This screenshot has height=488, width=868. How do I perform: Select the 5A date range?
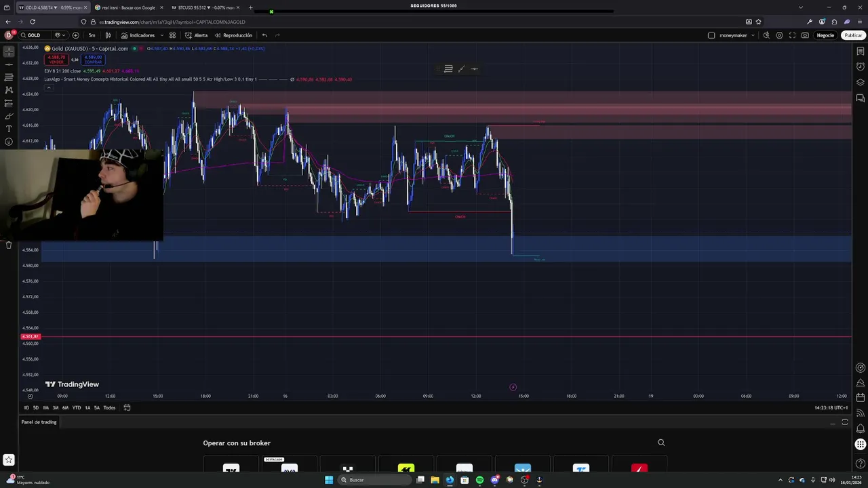pyautogui.click(x=97, y=407)
